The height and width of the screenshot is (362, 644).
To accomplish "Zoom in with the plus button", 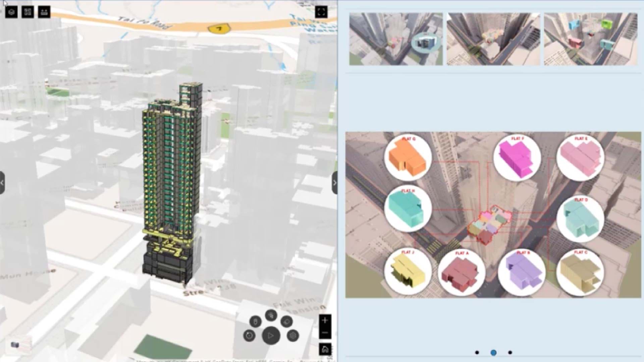I will (325, 320).
